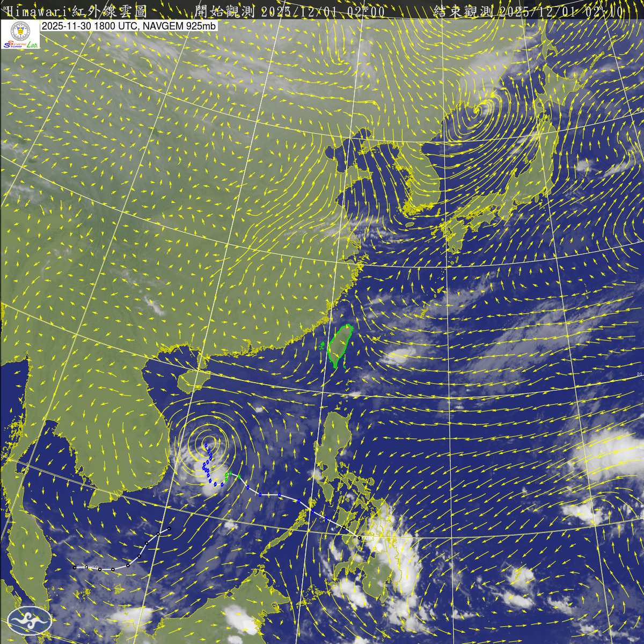Click the THIRTY-FO track starting point marker
The width and height of the screenshot is (644, 644).
75,567
